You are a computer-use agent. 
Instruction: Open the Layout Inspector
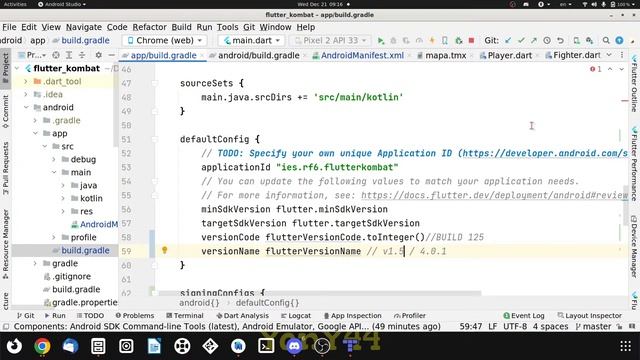(x=590, y=316)
